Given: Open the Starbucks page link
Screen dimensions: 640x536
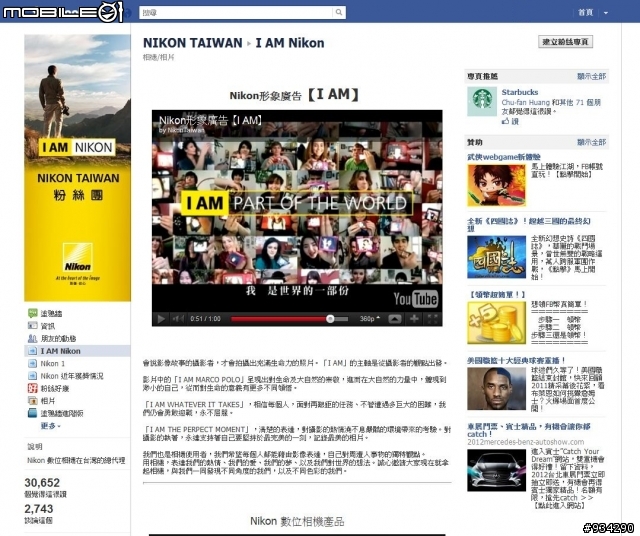Looking at the screenshot, I should [520, 92].
